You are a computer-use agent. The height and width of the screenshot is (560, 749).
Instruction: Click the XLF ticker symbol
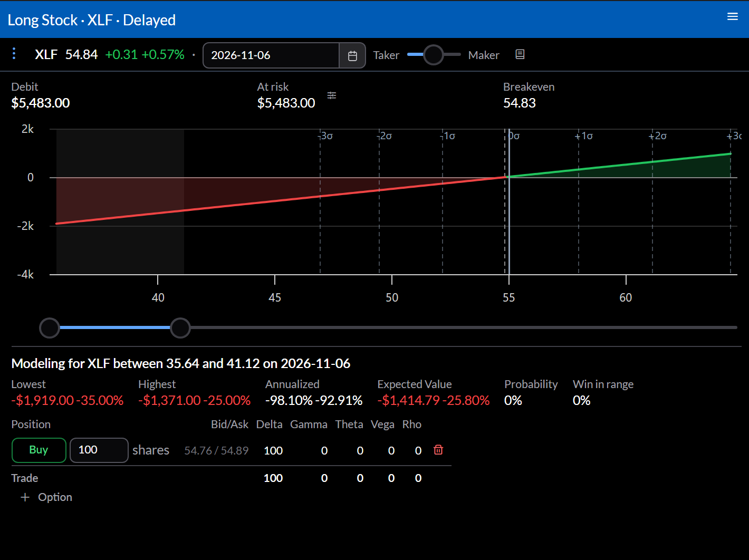[x=46, y=54]
